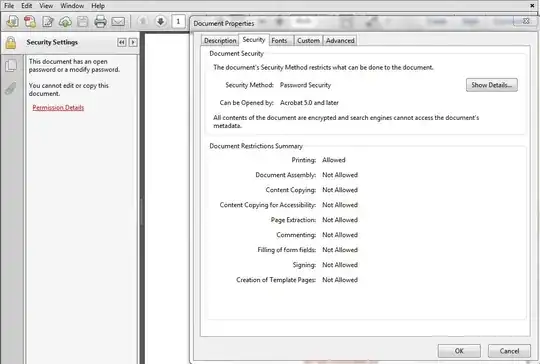Switch to the Custom tab
Screen dimensions: 540x364
click(x=308, y=41)
